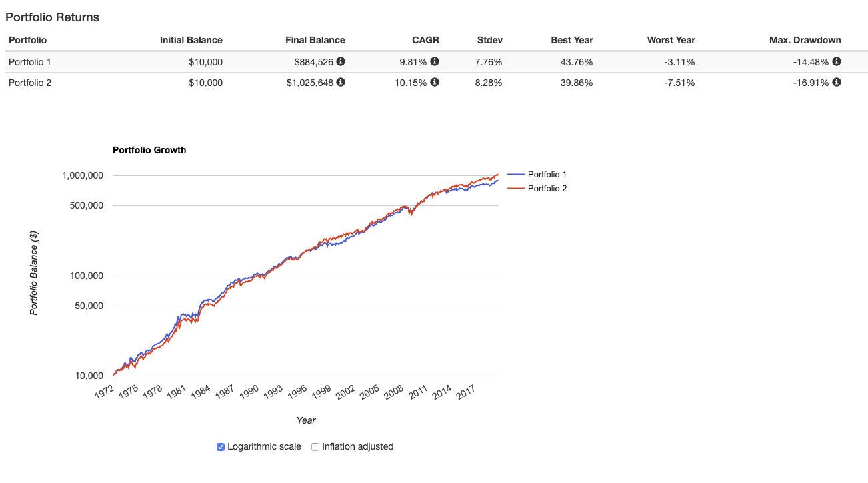Click the CAGR column header
The height and width of the screenshot is (483, 868).
click(425, 40)
